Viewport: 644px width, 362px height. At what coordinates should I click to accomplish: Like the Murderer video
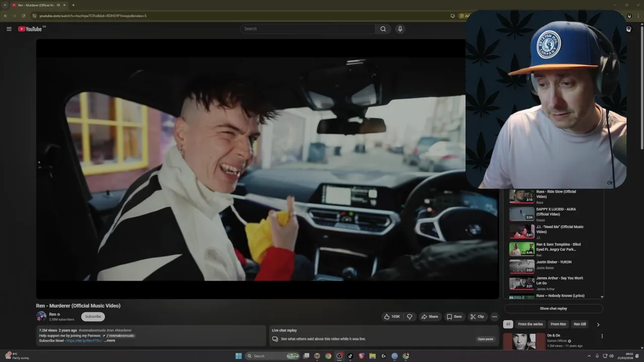click(x=392, y=317)
